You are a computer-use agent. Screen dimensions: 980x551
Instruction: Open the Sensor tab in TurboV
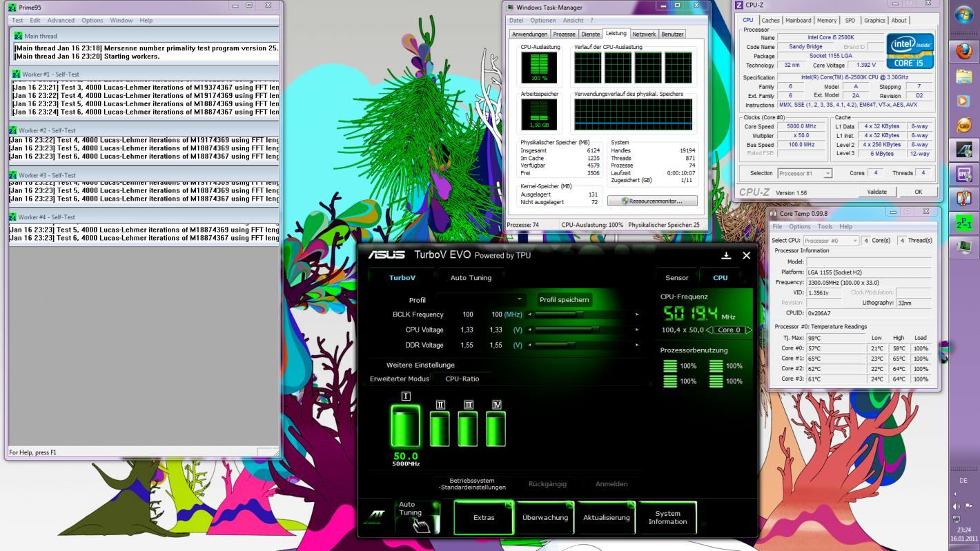pos(677,278)
